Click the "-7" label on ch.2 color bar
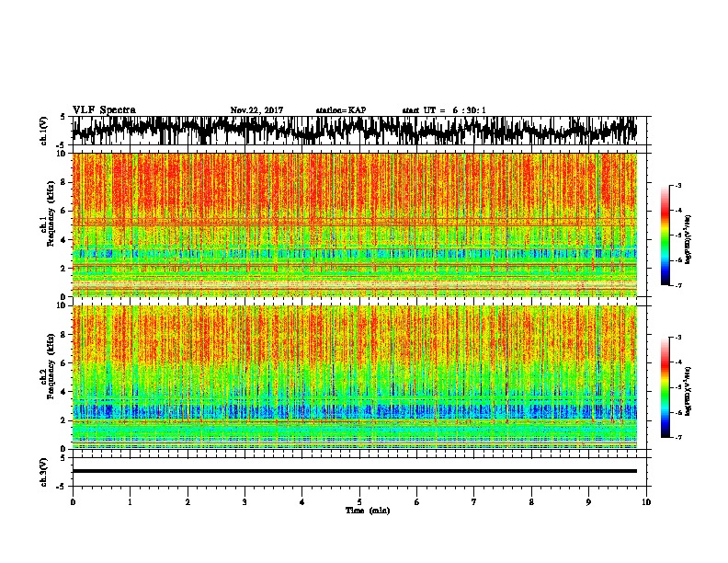 click(677, 438)
